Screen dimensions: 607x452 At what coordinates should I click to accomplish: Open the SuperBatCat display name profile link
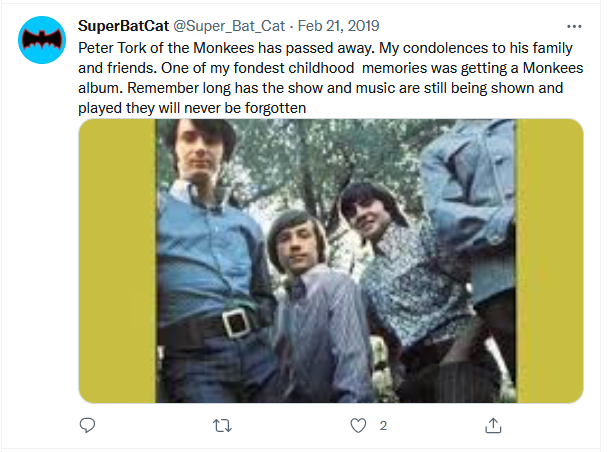tap(123, 26)
